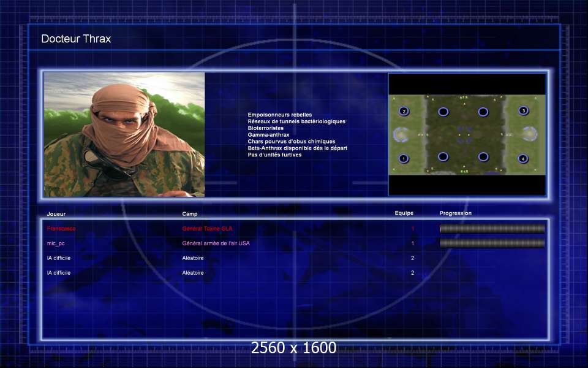Click start position 1 on the minimap
The height and width of the screenshot is (368, 588).
[404, 158]
